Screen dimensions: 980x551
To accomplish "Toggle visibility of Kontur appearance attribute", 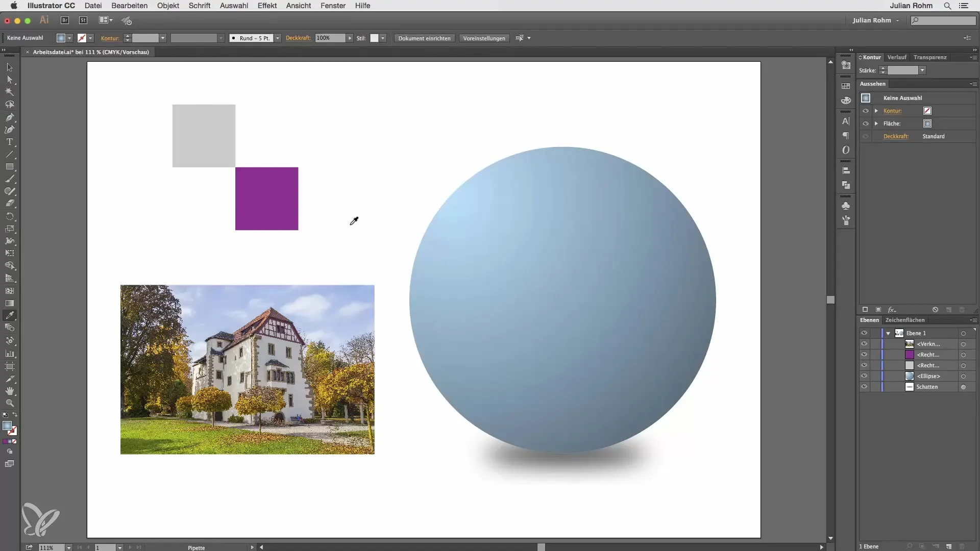I will (866, 111).
